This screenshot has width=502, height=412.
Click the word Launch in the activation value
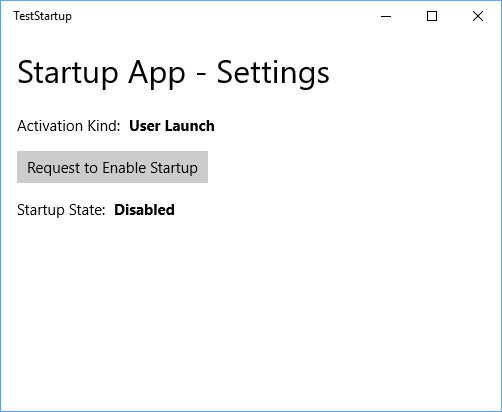click(190, 126)
